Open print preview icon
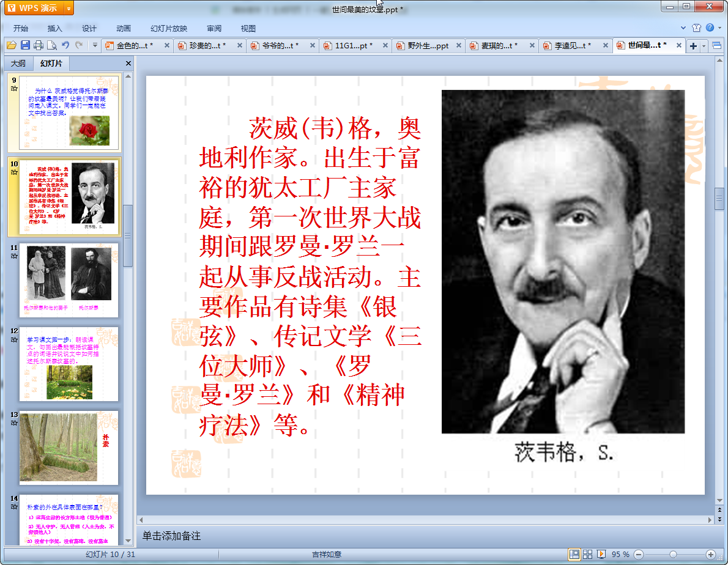728x565 pixels. tap(52, 45)
